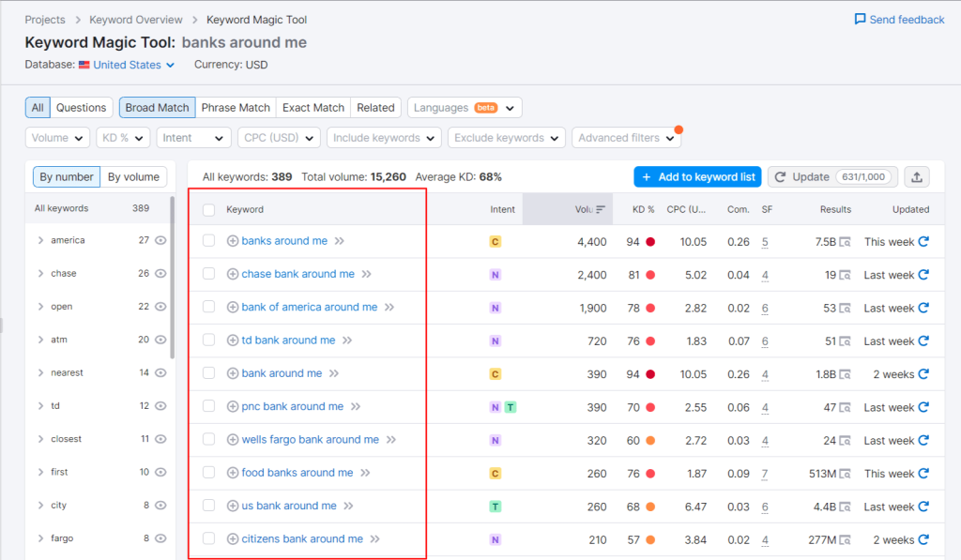This screenshot has height=560, width=961.
Task: Open the Include keywords dropdown
Action: click(384, 138)
